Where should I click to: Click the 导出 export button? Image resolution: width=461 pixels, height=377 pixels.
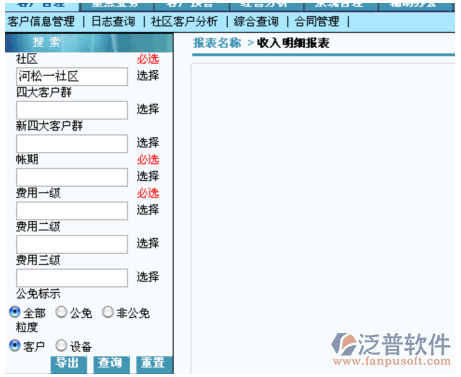coord(68,364)
